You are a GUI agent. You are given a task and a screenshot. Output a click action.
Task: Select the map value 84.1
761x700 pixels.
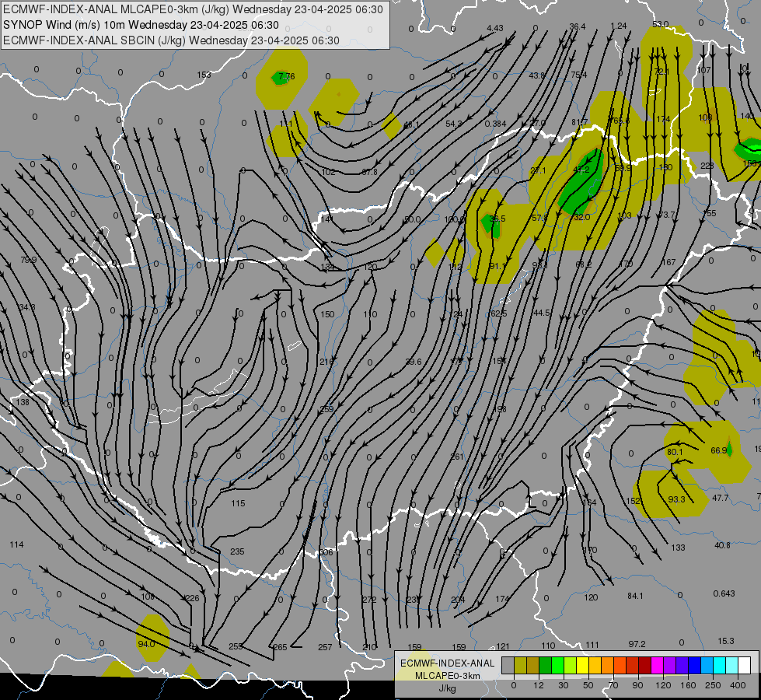(635, 596)
